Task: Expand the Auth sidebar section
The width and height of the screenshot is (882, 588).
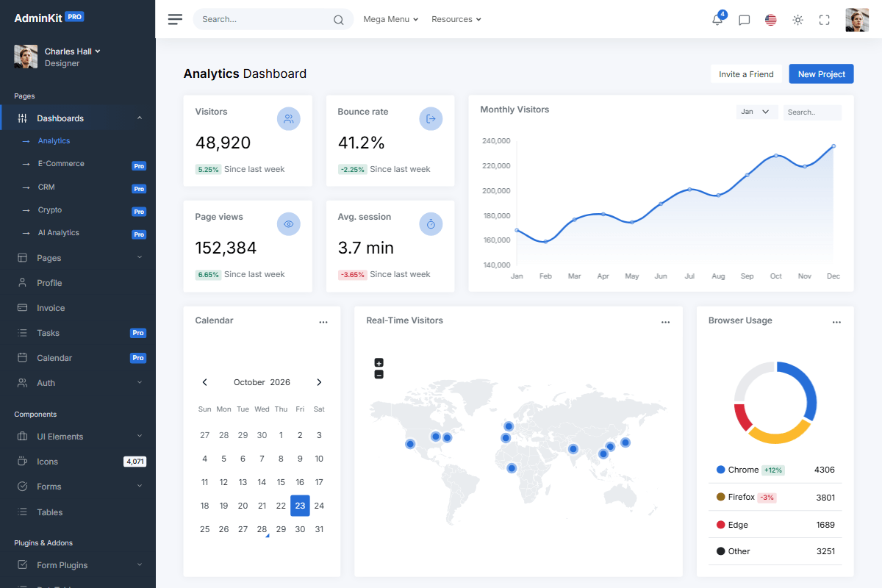Action: (x=140, y=382)
